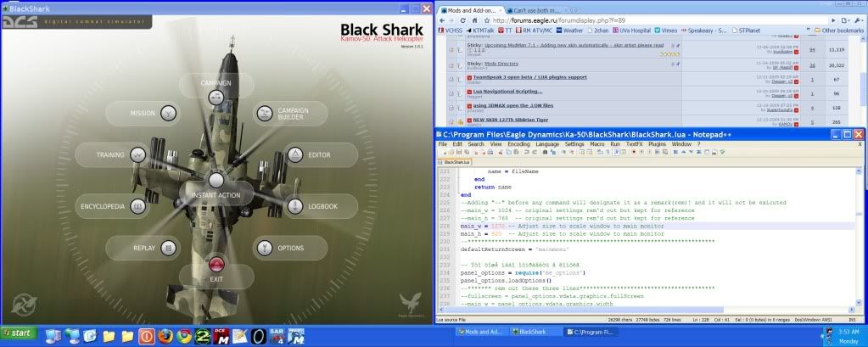Open the green 2 quick launch icon
Screen dimensions: 868x347
pyautogui.click(x=203, y=335)
